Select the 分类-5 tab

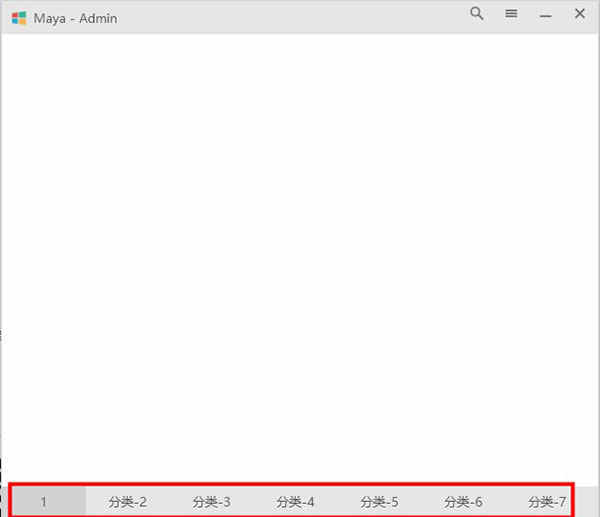[379, 502]
